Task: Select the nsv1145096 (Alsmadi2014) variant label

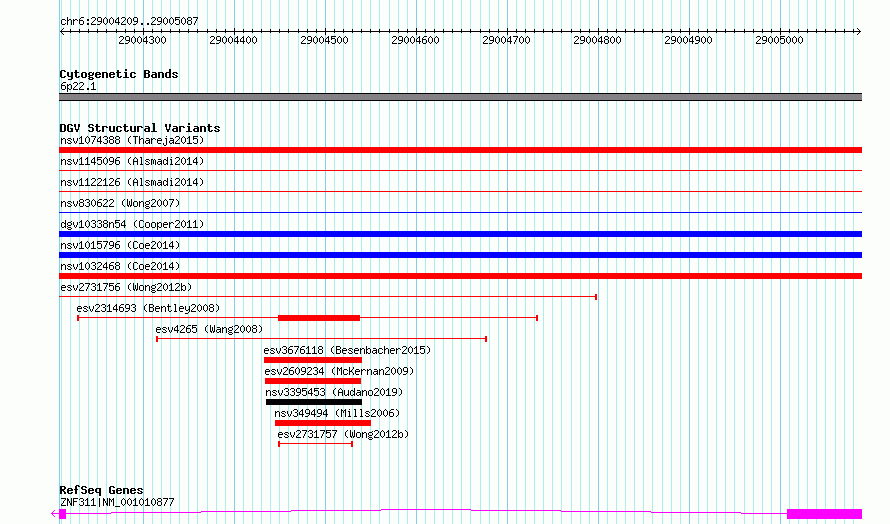Action: (132, 161)
